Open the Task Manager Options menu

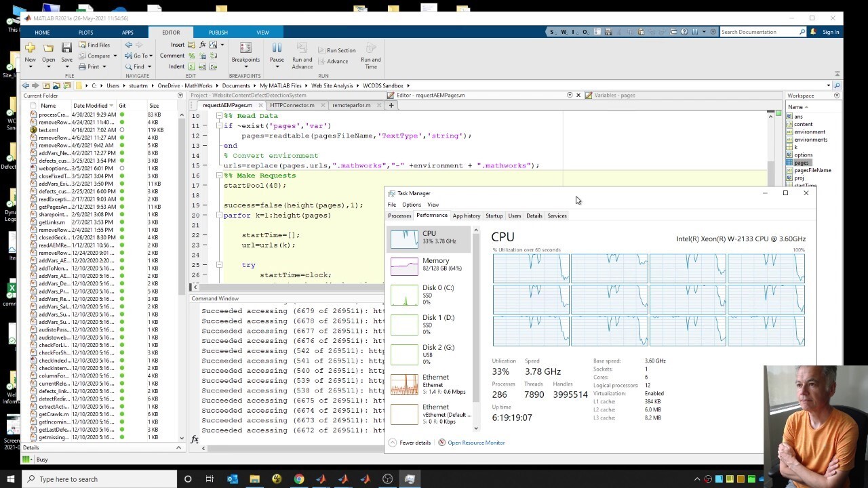(x=411, y=205)
